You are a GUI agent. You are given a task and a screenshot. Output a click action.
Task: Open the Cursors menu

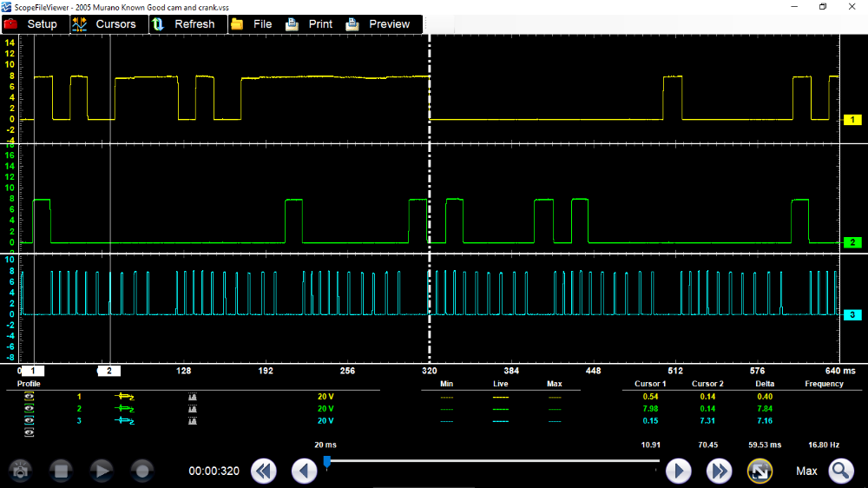[x=105, y=24]
